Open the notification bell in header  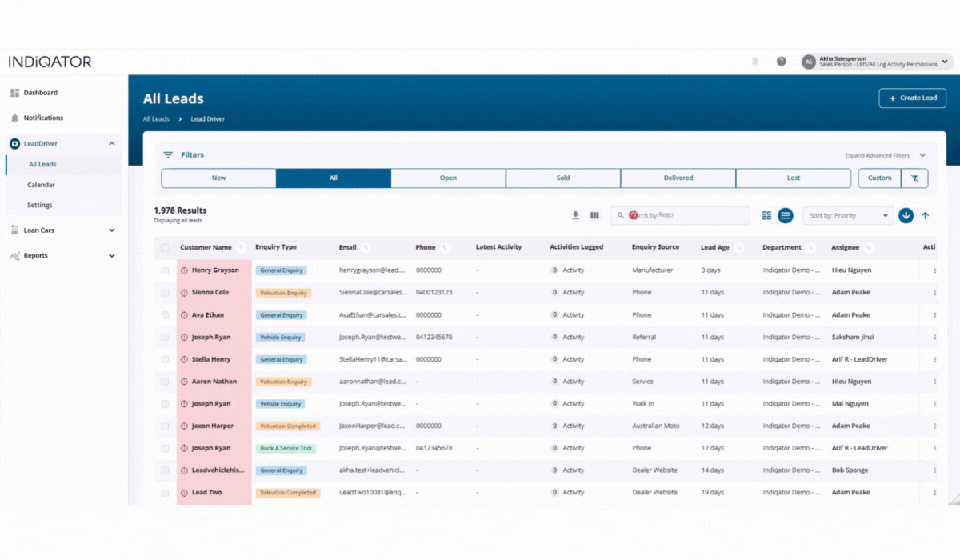755,62
